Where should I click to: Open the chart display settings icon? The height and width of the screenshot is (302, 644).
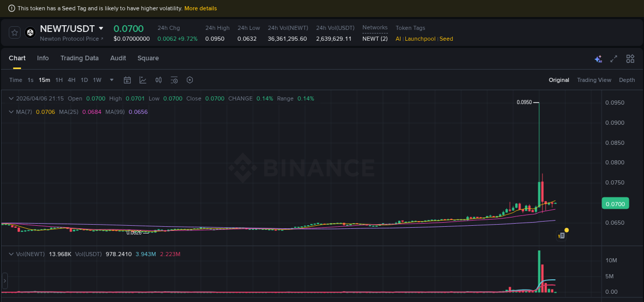click(174, 80)
